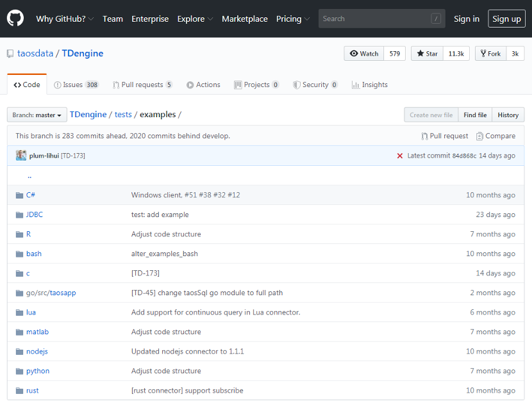Go to TDengine in breadcrumb path
The image size is (532, 406).
(x=88, y=115)
